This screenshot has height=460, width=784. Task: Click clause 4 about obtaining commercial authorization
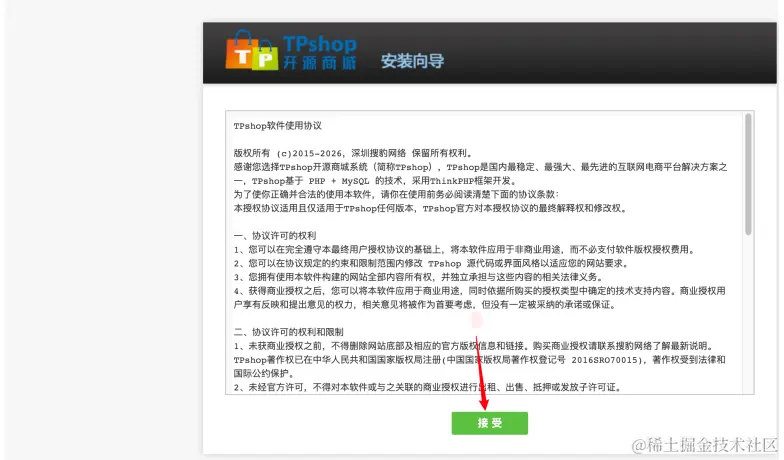(480, 298)
